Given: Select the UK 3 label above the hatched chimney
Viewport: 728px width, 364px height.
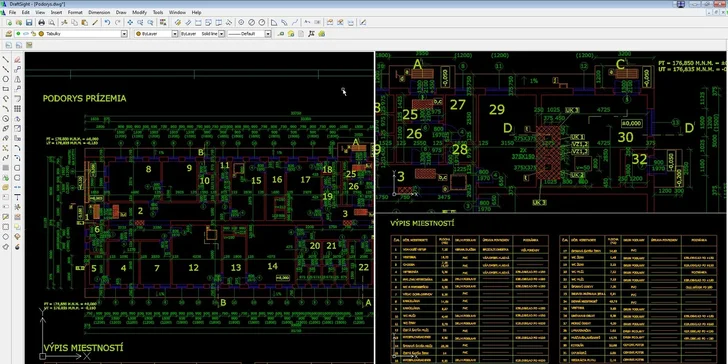Looking at the screenshot, I should [572, 110].
